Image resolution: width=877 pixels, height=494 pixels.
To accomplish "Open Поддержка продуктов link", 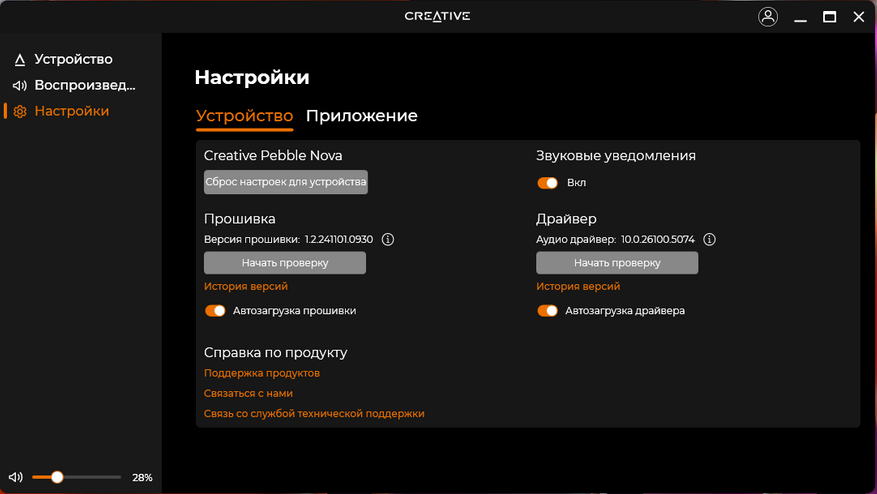I will tap(262, 373).
